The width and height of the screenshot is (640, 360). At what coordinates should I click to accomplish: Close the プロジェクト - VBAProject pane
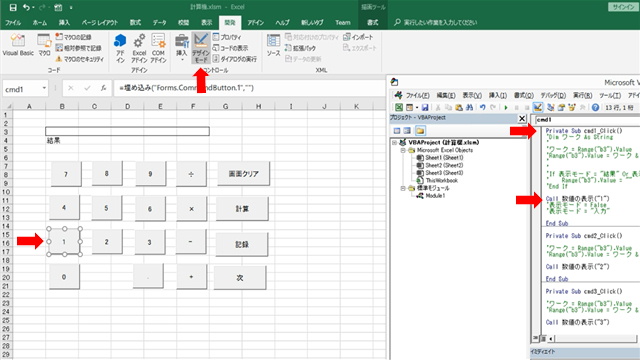point(522,118)
